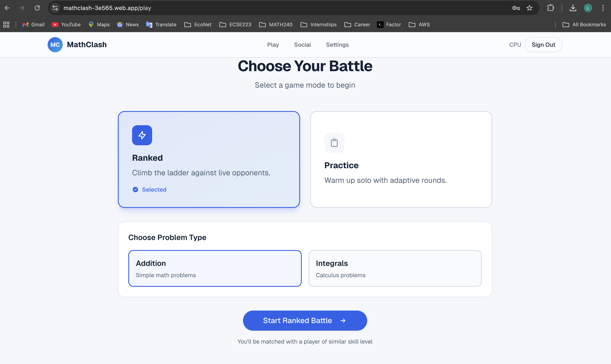Image resolution: width=611 pixels, height=364 pixels.
Task: Open the browser extensions puzzle icon
Action: click(x=551, y=8)
